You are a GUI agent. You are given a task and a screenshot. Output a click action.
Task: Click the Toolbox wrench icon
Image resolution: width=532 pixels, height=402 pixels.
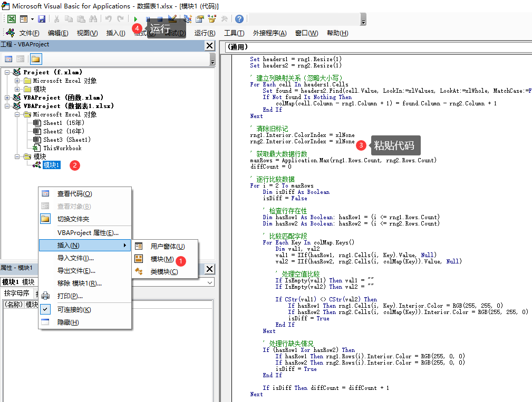coord(224,19)
